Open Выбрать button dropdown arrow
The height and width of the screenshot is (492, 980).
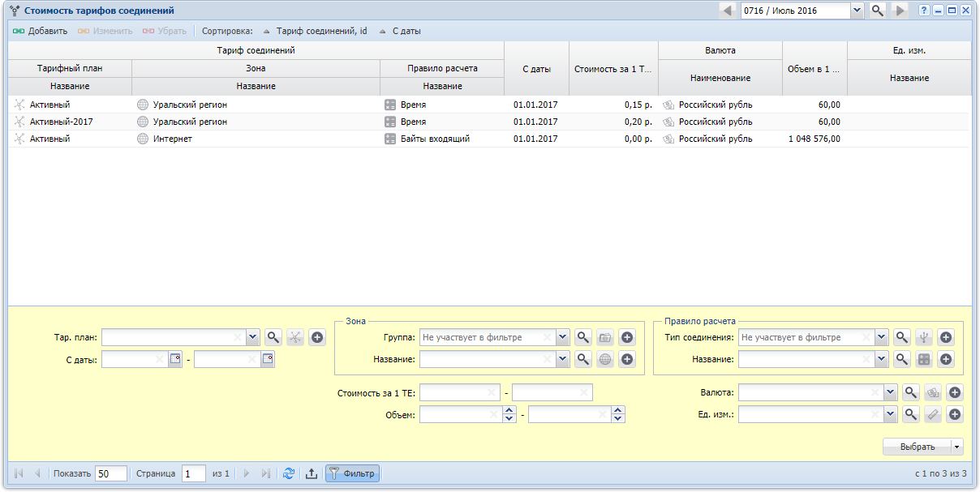coord(957,447)
